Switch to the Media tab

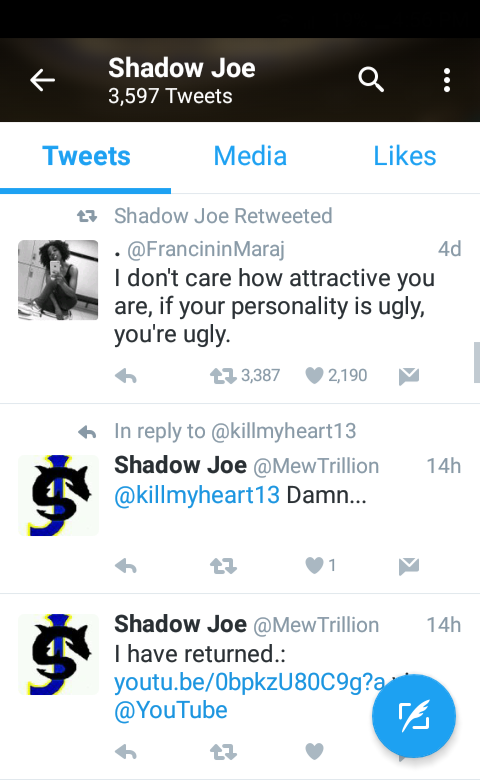[250, 156]
